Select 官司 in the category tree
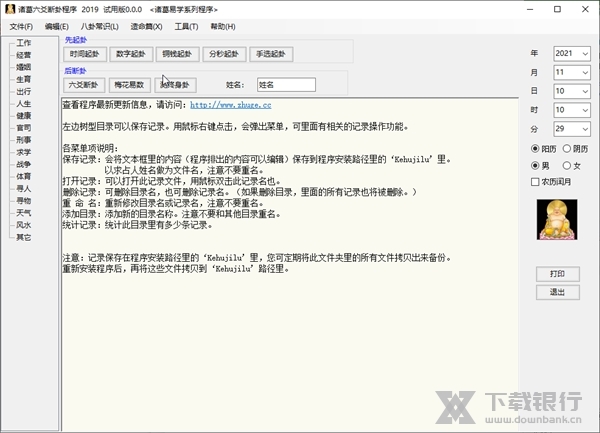Viewport: 600px width, 433px height. (24, 128)
